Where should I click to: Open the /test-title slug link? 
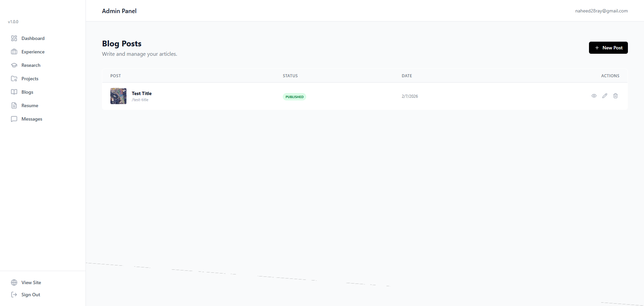pos(140,99)
